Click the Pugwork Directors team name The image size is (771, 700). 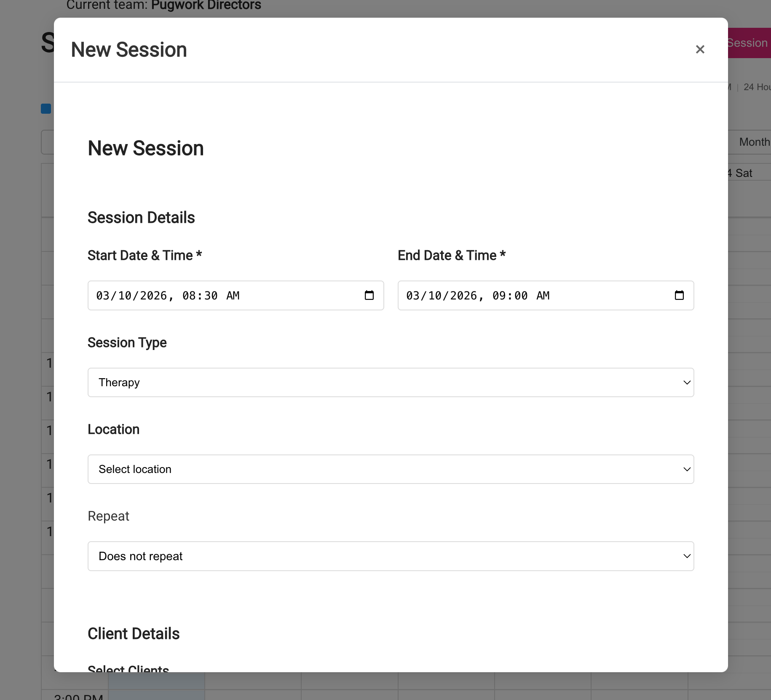[206, 5]
